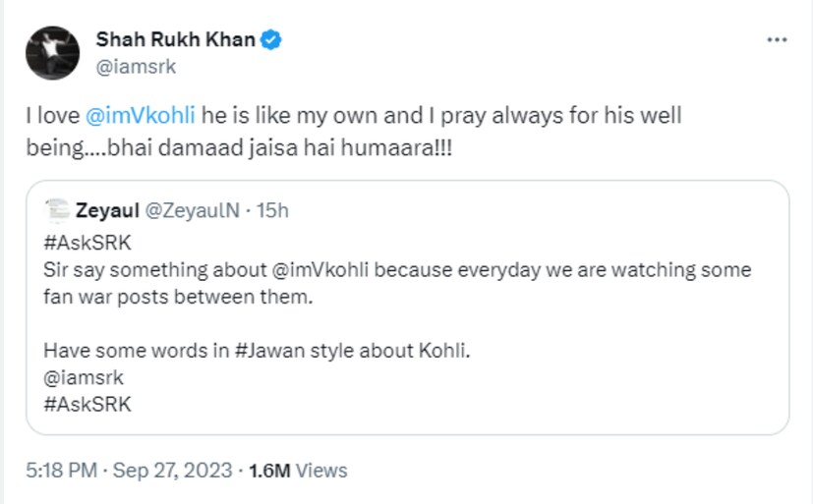This screenshot has height=504, width=813.
Task: Click the 15h timestamp on the quoted tweet
Action: tap(272, 210)
